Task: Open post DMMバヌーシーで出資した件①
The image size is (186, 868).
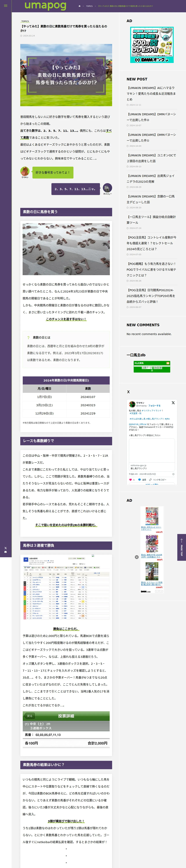Action: 151,137
